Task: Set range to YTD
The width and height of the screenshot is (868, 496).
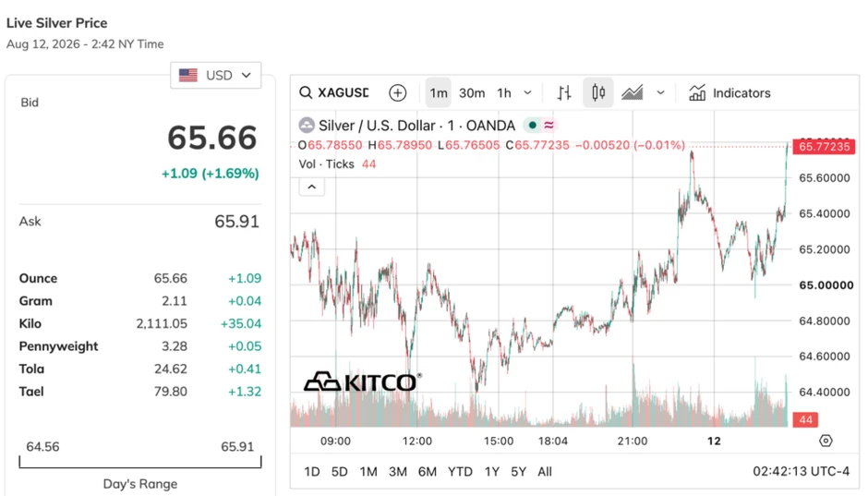Action: [460, 472]
